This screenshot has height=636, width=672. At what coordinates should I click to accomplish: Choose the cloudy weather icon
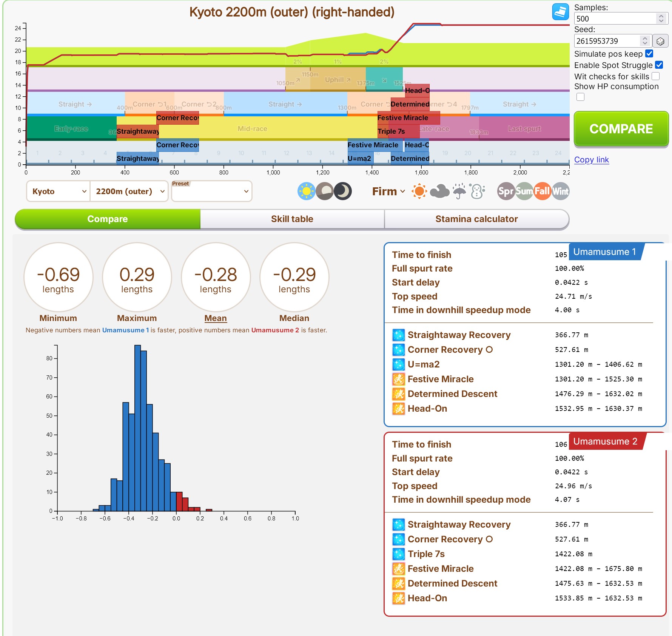click(439, 191)
